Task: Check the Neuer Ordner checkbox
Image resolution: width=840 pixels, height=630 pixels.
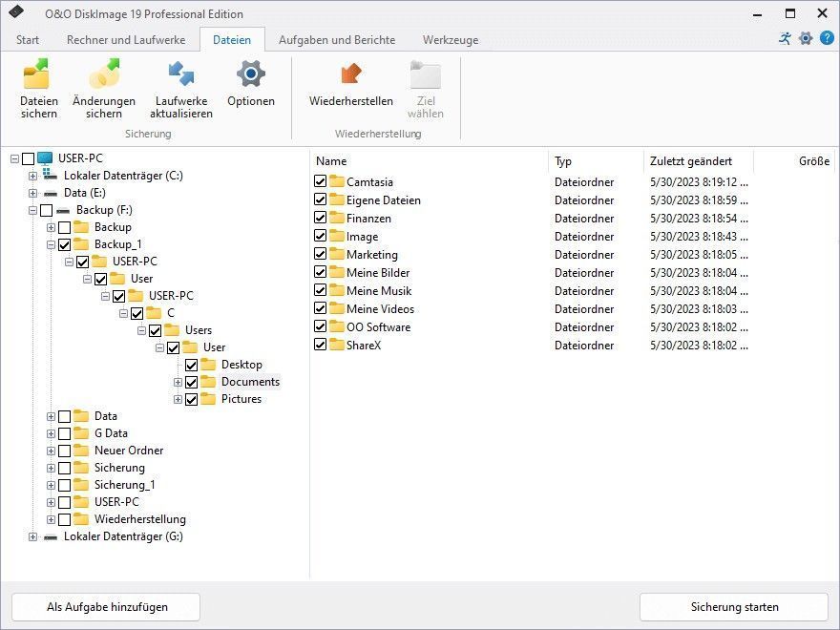Action: pyautogui.click(x=64, y=451)
